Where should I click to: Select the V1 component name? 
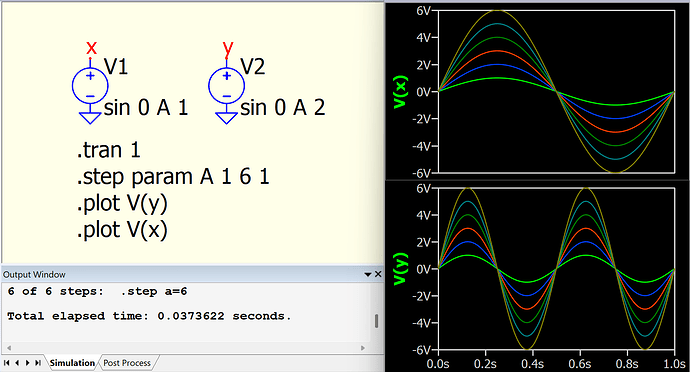point(116,66)
